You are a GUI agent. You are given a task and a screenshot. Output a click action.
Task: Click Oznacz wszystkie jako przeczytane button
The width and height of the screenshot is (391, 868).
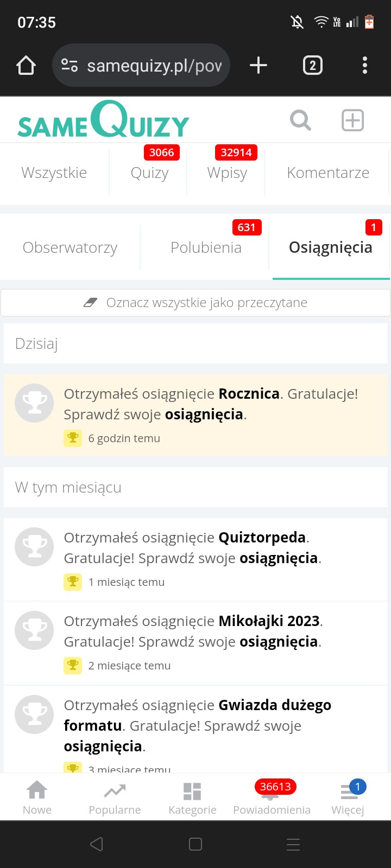[195, 303]
